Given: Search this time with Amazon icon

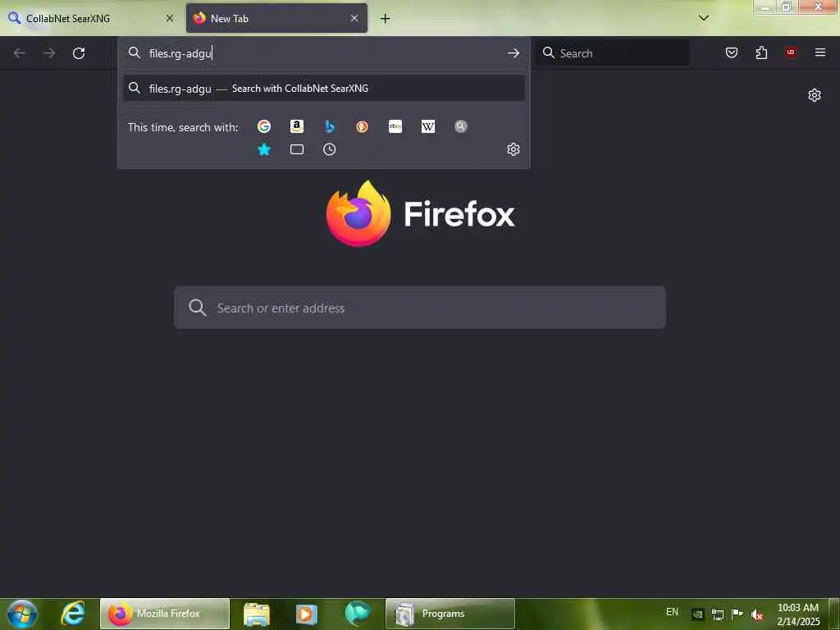Looking at the screenshot, I should pos(297,126).
